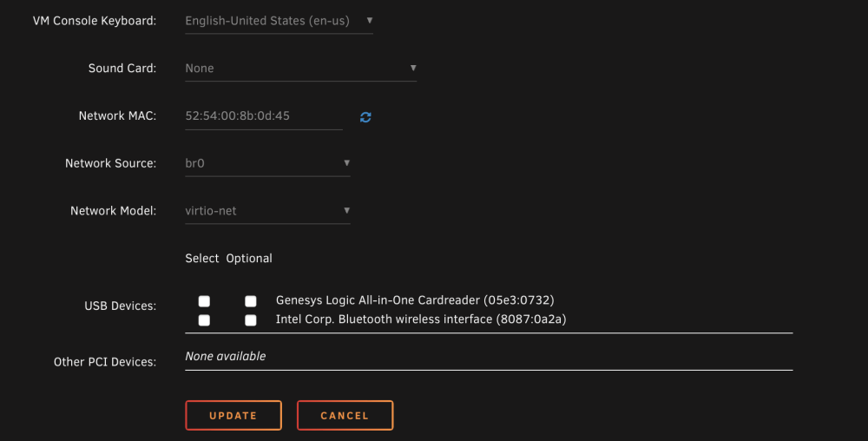Click the Network MAC input field
Viewport: 868px width, 441px height.
(264, 116)
